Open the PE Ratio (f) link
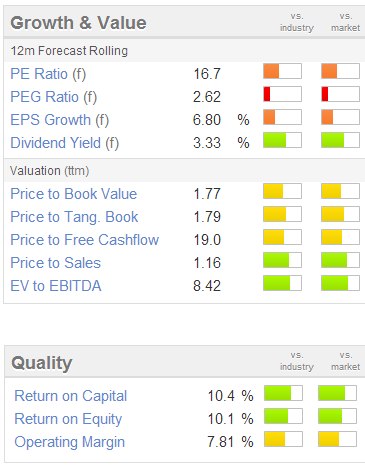 48,74
